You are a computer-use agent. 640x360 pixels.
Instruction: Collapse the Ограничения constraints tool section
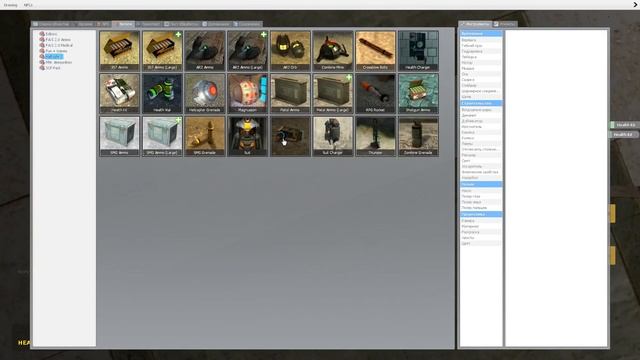click(481, 33)
